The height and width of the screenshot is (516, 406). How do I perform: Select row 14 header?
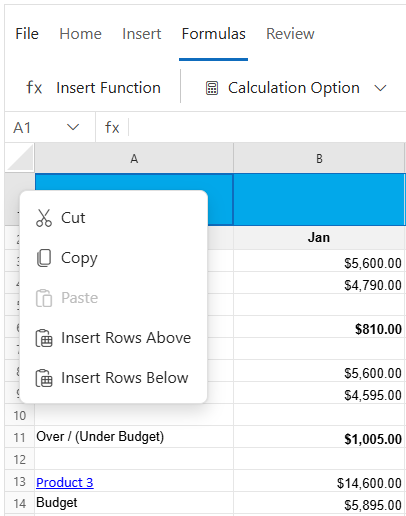coord(20,503)
